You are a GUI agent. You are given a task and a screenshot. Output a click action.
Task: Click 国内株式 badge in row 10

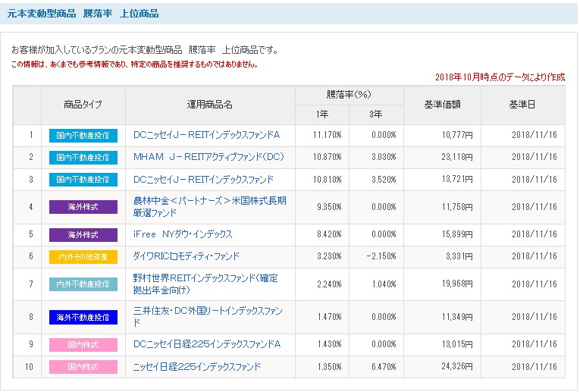coord(83,367)
